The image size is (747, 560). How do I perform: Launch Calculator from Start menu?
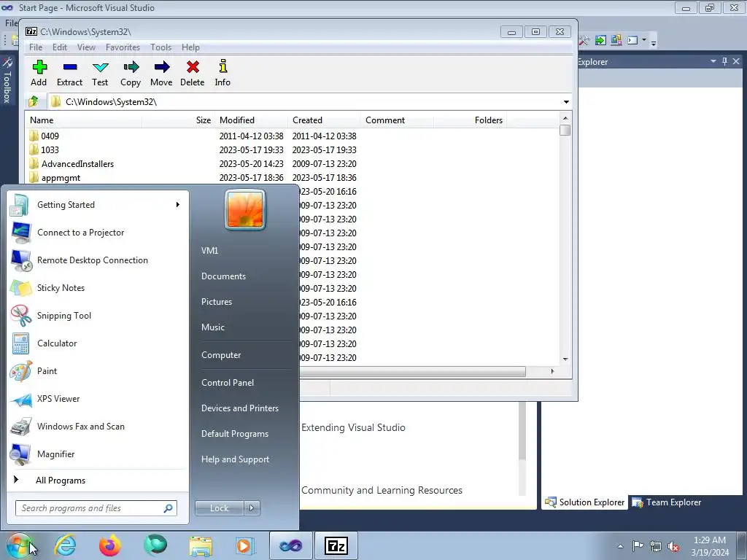point(96,343)
